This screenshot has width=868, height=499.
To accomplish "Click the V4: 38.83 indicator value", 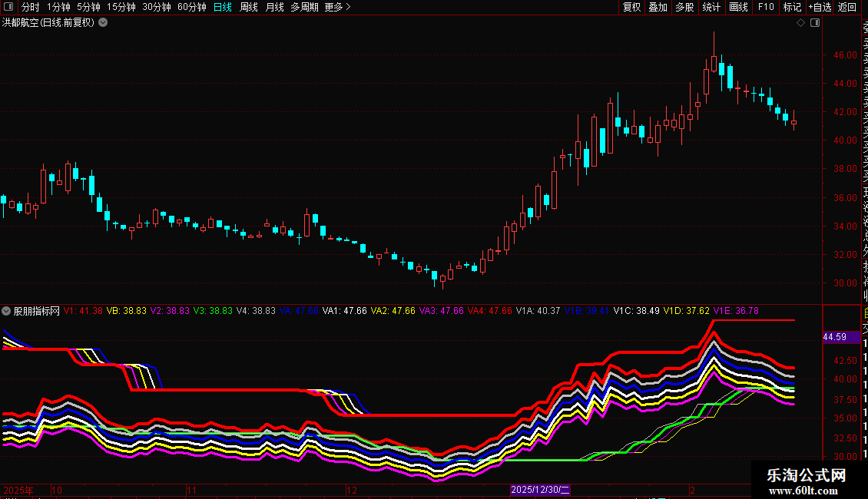I will coord(256,311).
